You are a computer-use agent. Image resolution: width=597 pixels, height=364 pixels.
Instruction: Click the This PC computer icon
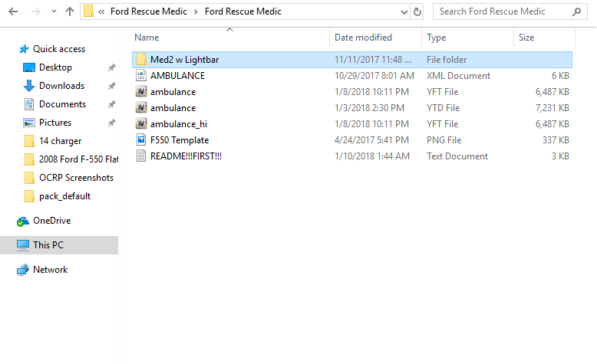[x=23, y=245]
